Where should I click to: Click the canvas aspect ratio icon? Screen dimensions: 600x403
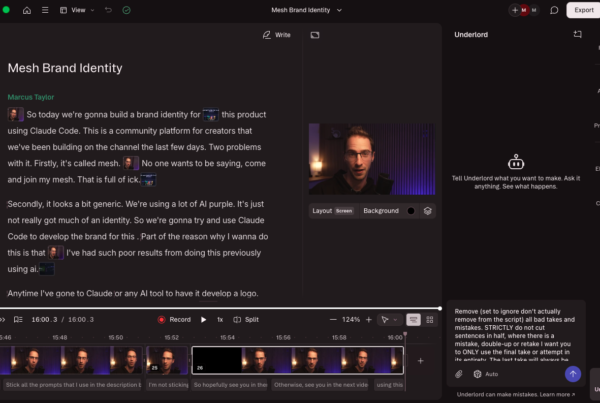coord(315,34)
